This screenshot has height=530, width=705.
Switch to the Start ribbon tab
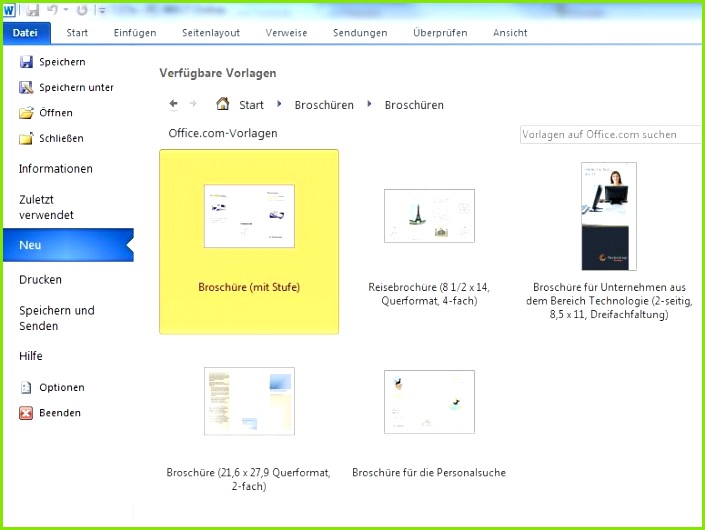pos(77,33)
